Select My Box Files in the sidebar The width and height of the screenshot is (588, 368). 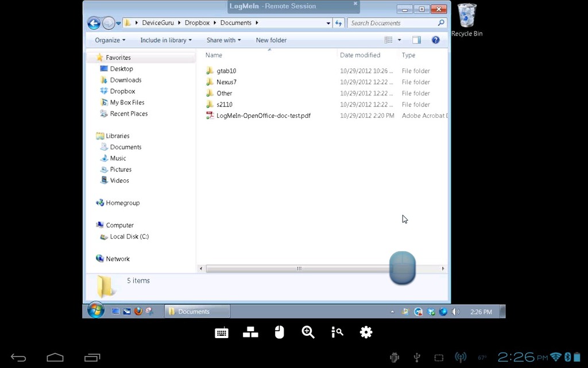[122, 102]
